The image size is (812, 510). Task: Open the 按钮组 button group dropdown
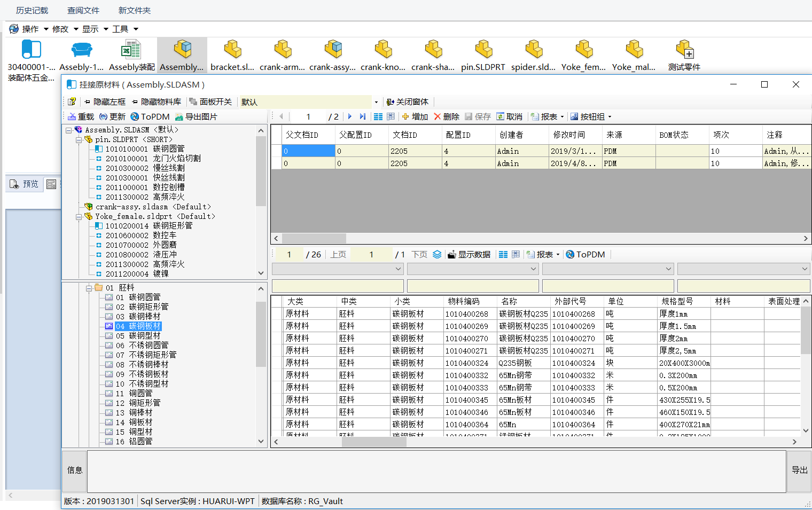coord(591,117)
